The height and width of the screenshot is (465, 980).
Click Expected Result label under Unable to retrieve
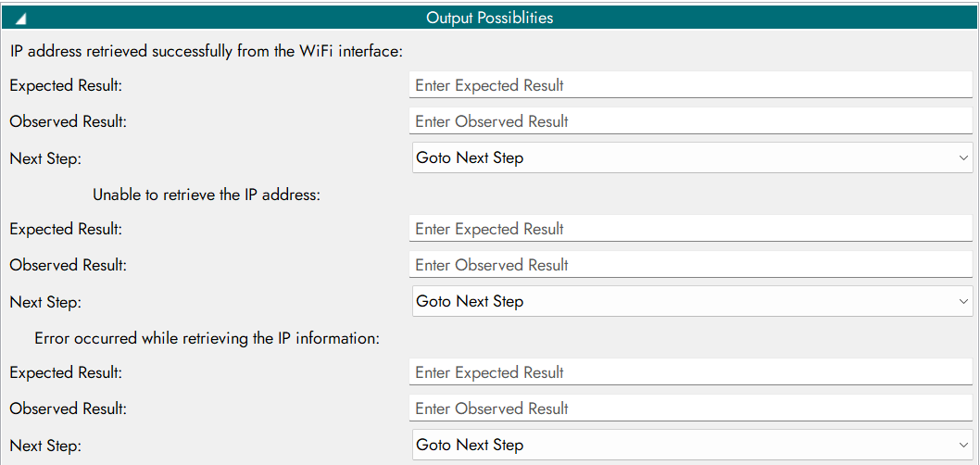point(66,229)
